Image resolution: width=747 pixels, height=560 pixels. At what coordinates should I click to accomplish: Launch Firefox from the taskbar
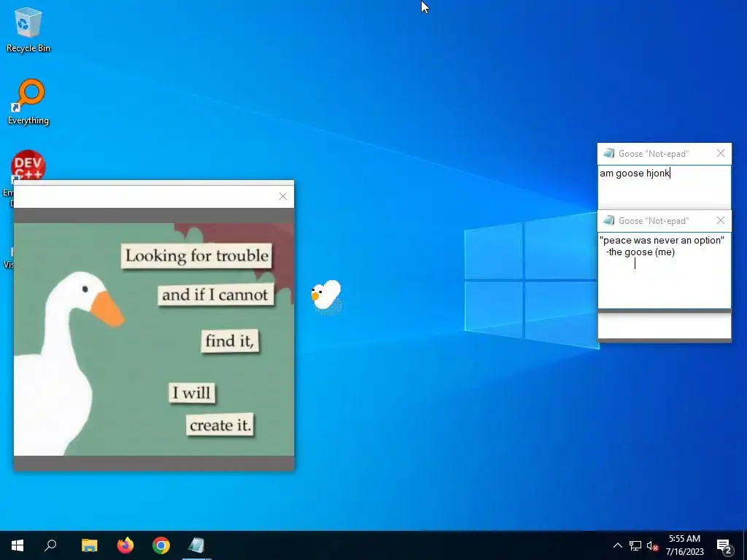(125, 545)
